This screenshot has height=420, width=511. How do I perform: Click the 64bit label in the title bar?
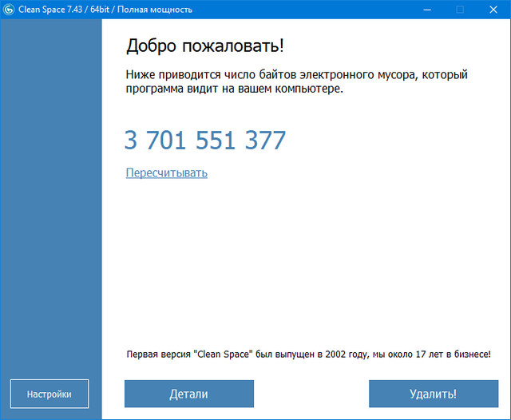tap(104, 10)
